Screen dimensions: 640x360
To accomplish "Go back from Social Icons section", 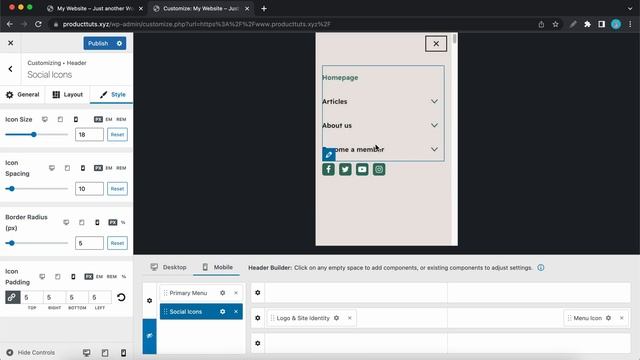I will 11,69.
